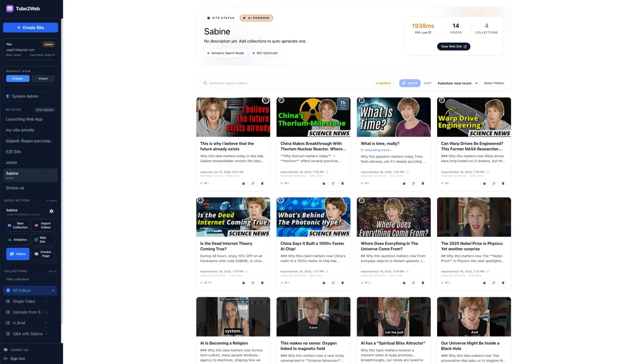Click the trash icon on Dead Internet Theory card
The image size is (644, 364).
[262, 283]
